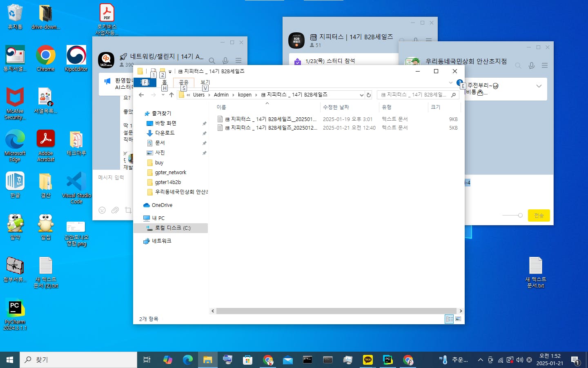Open the Chrome desktop shortcut

click(x=46, y=58)
